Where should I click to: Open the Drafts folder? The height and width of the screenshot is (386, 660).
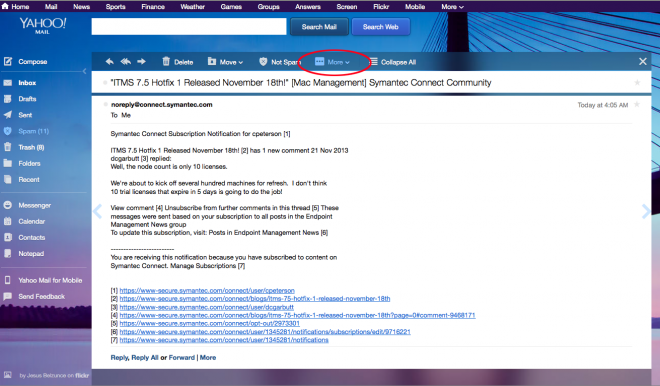(27, 99)
